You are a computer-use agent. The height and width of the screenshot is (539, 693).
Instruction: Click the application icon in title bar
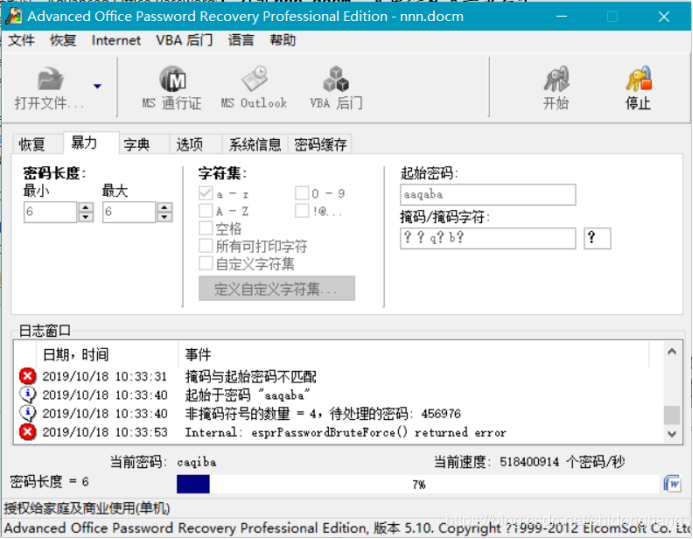[14, 16]
